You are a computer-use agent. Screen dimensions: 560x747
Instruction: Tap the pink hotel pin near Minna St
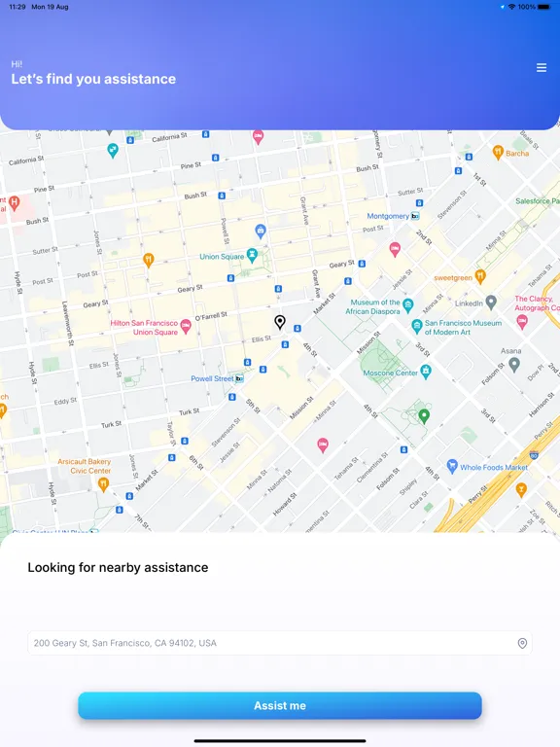(x=323, y=445)
